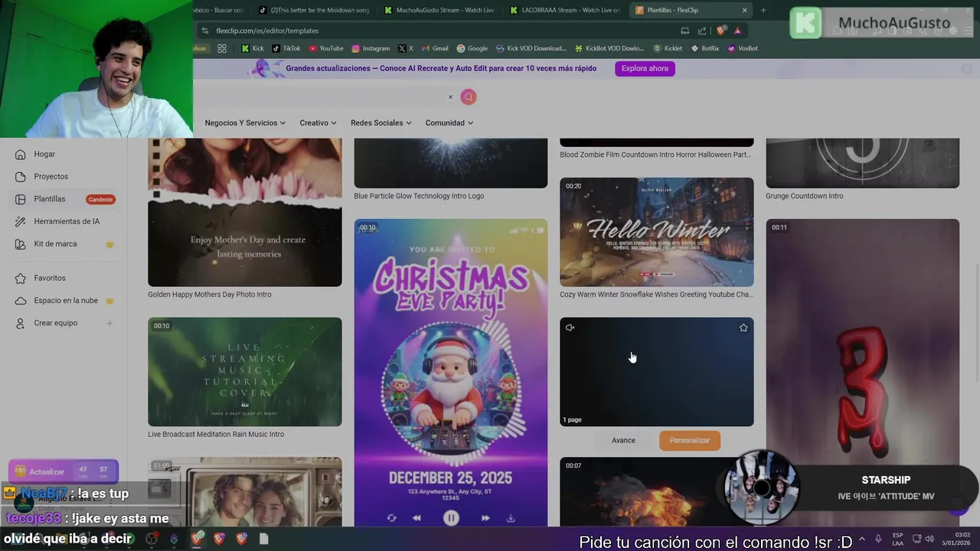Open Herramientas de IA in the sidebar

click(x=67, y=221)
